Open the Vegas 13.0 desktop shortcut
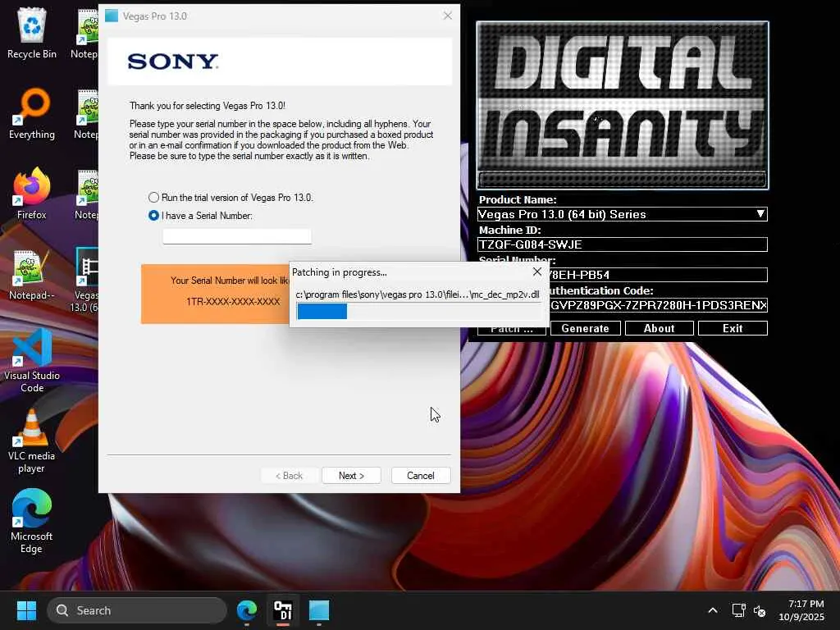Viewport: 840px width, 630px height. coord(85,280)
